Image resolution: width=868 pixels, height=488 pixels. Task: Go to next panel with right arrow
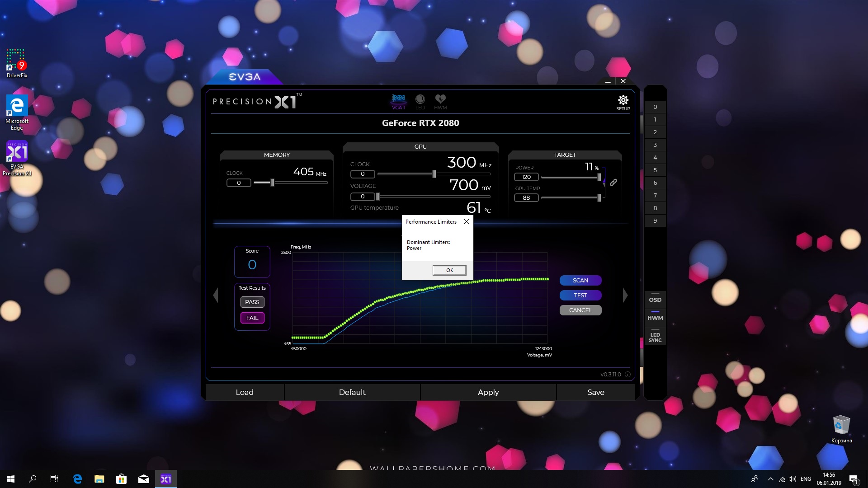pyautogui.click(x=625, y=295)
